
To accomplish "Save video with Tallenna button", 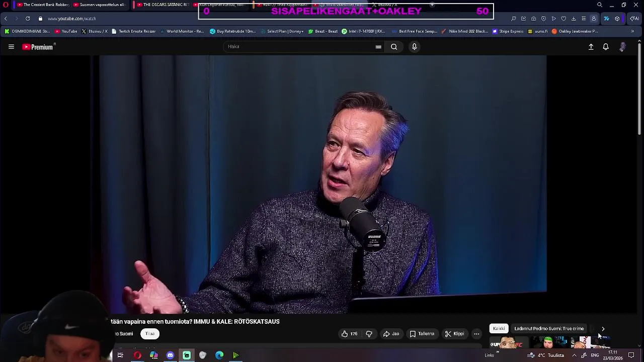I will pos(422,334).
